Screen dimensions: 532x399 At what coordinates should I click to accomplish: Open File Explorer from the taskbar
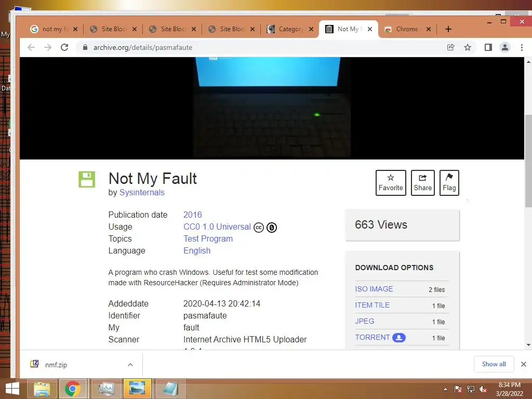(x=42, y=389)
